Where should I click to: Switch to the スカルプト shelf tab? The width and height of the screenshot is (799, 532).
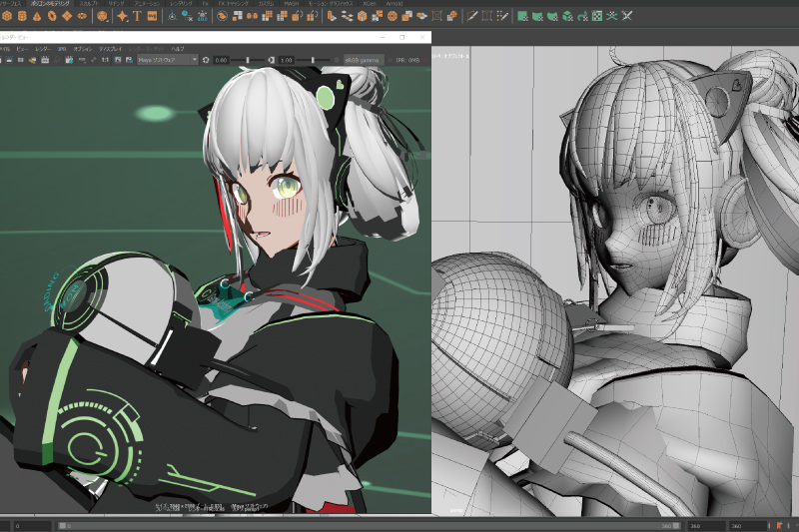click(x=89, y=3)
